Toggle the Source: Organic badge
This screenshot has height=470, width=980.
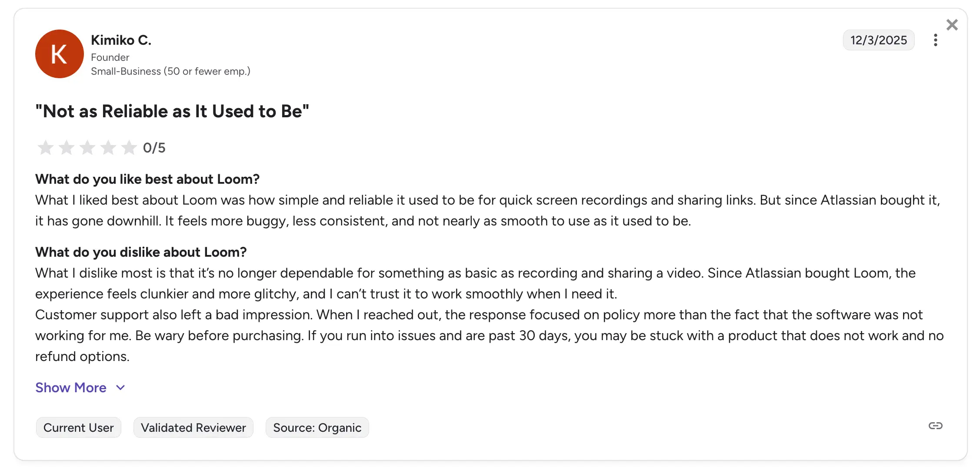pyautogui.click(x=317, y=427)
